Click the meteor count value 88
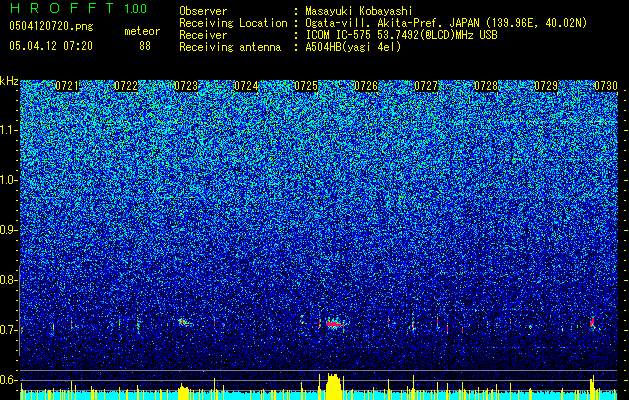629x400 pixels. [145, 46]
